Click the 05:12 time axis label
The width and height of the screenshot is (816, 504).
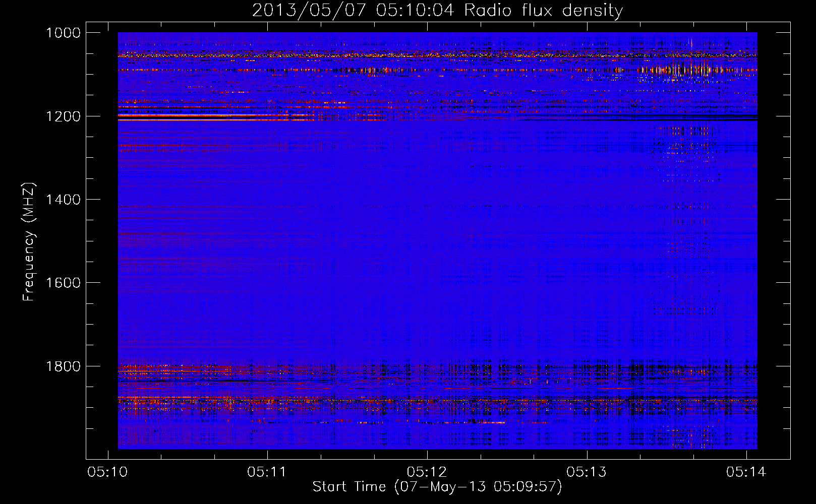point(427,472)
